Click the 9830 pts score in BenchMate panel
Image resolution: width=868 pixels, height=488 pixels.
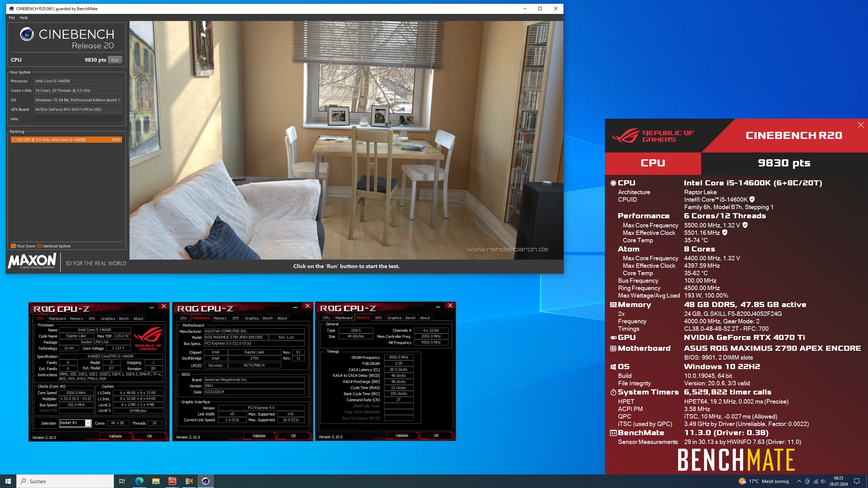tap(784, 163)
